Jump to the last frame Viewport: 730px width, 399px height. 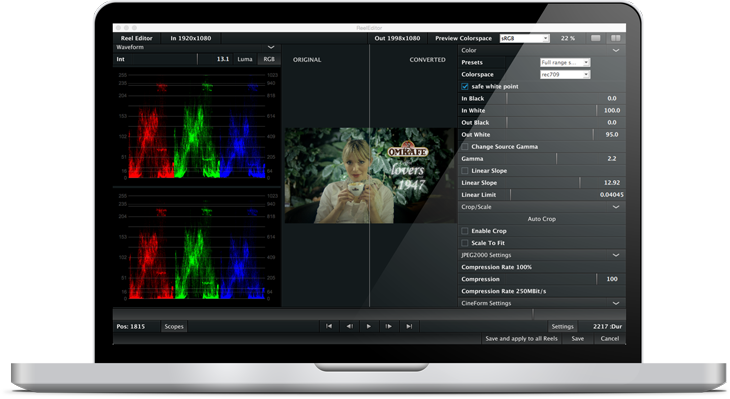pyautogui.click(x=409, y=326)
